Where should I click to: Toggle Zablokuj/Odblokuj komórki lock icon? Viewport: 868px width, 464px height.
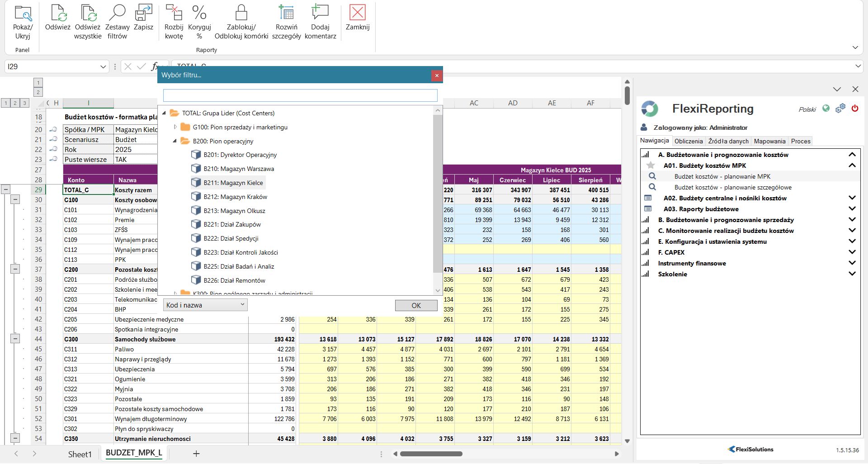click(x=241, y=14)
